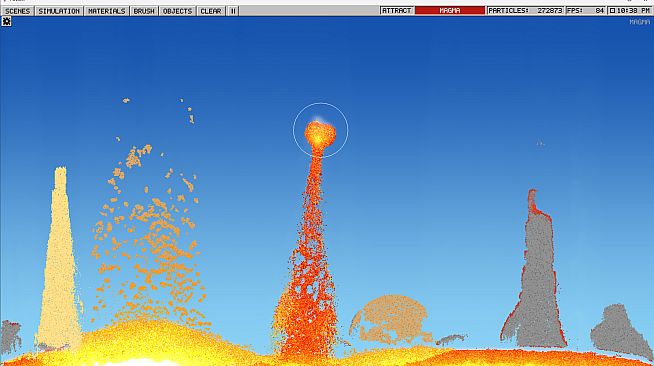This screenshot has height=366, width=654.
Task: Clear the simulation with Clear button
Action: click(x=211, y=11)
